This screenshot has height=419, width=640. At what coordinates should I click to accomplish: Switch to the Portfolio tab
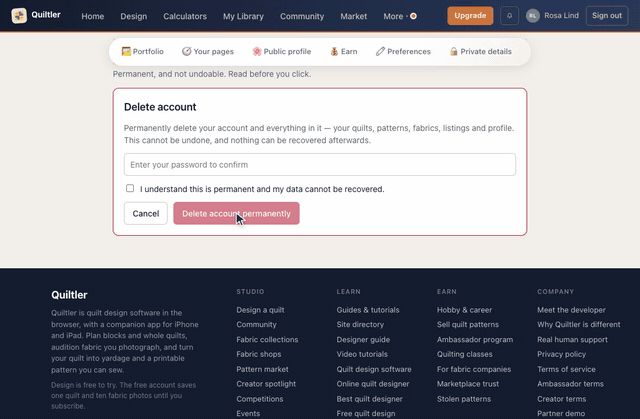pyautogui.click(x=142, y=51)
